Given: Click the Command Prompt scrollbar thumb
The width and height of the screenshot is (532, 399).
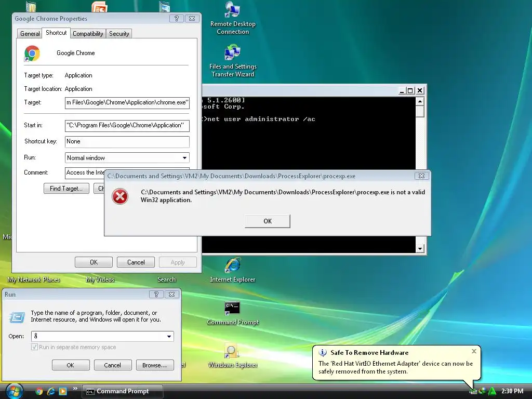Looking at the screenshot, I should click(x=420, y=111).
